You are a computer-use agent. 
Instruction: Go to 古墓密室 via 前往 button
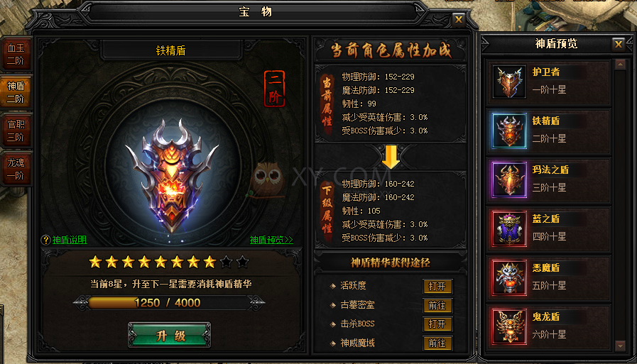point(437,305)
